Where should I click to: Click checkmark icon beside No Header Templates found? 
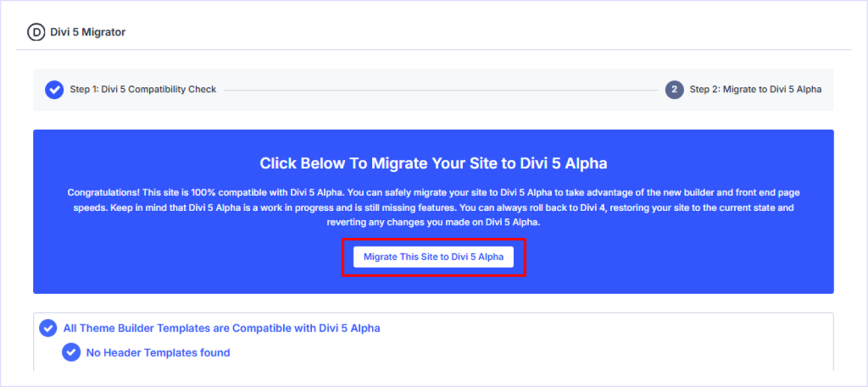[71, 352]
